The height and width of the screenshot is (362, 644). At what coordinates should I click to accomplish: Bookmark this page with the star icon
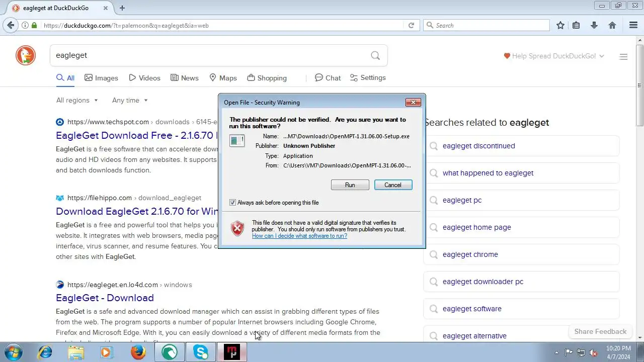560,25
